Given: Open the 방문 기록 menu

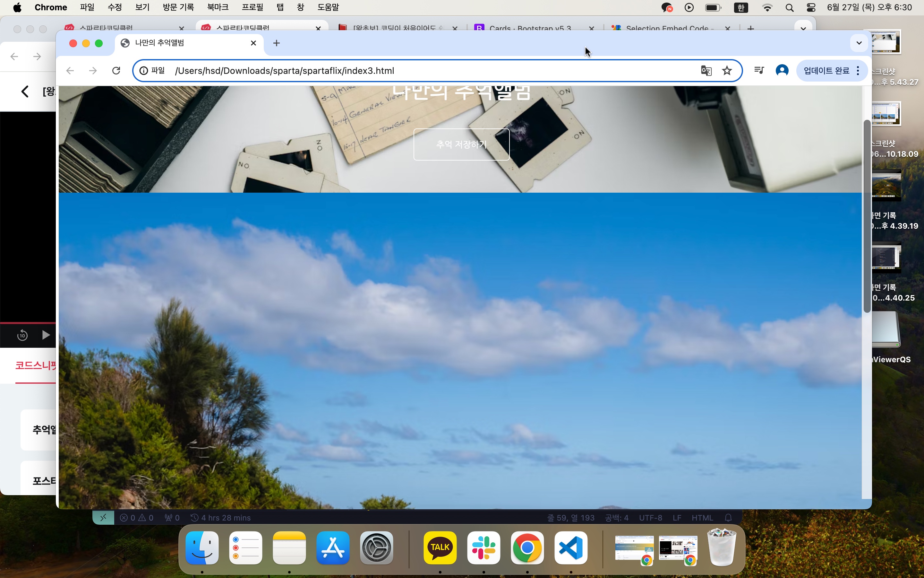Looking at the screenshot, I should tap(178, 7).
